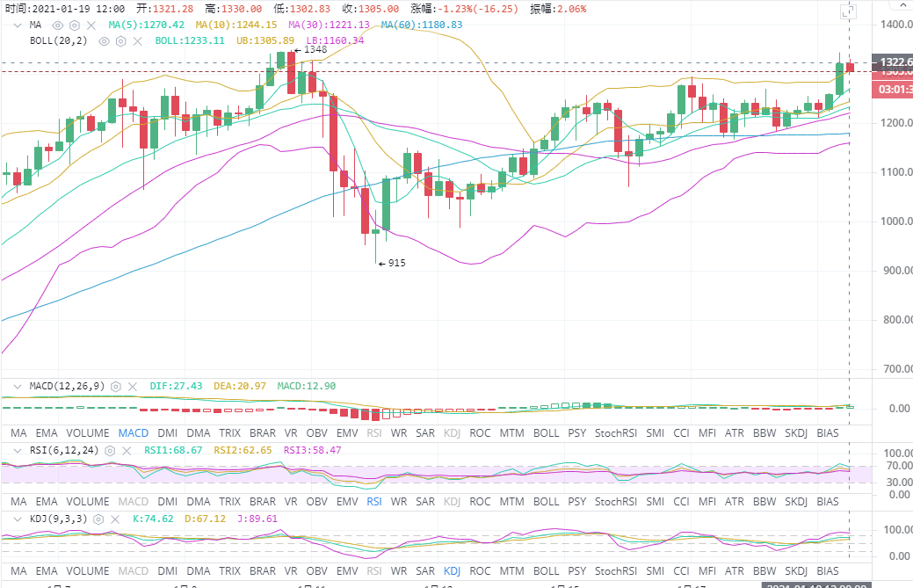Select StochRSI tab under the MACD panel
This screenshot has width=913, height=588.
click(616, 433)
